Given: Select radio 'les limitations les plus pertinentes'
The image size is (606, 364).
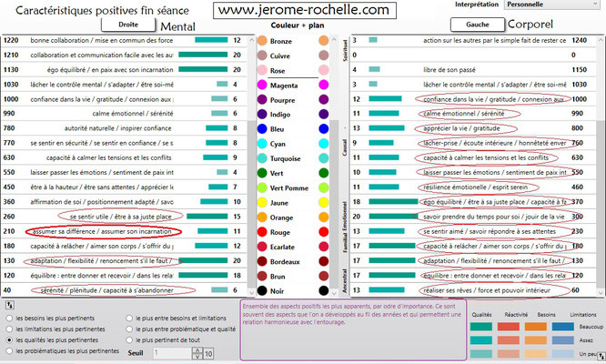Looking at the screenshot, I should tap(9, 329).
